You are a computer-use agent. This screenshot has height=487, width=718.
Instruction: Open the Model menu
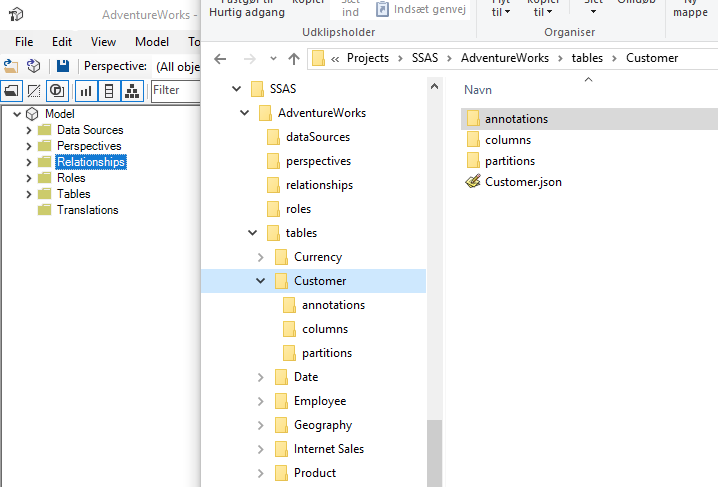152,42
